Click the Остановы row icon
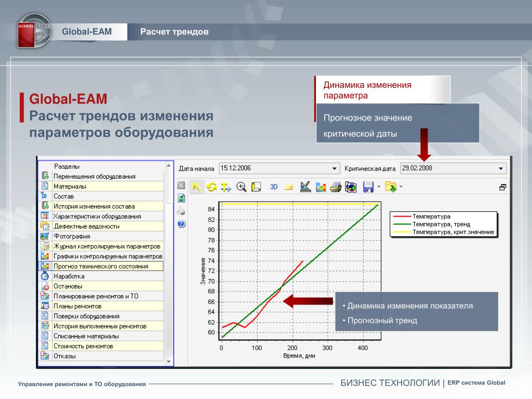 click(x=45, y=286)
